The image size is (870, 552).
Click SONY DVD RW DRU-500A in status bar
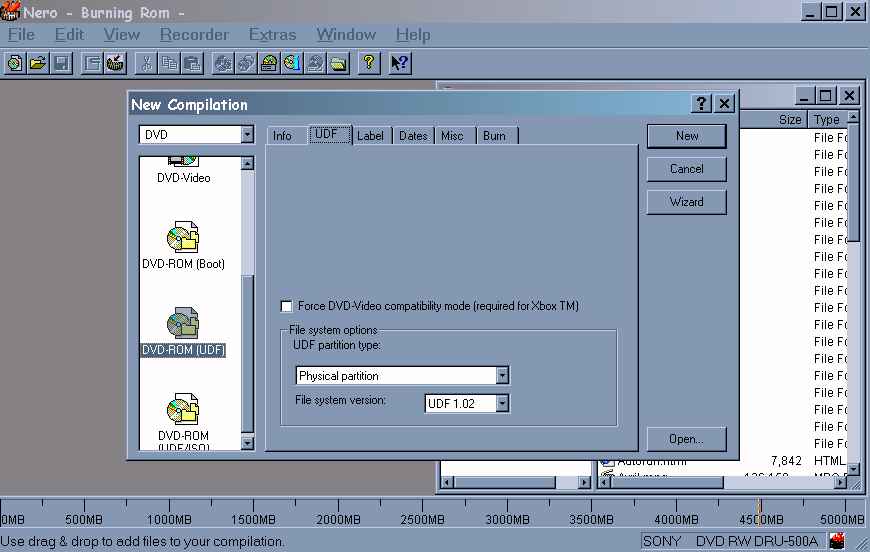point(731,541)
